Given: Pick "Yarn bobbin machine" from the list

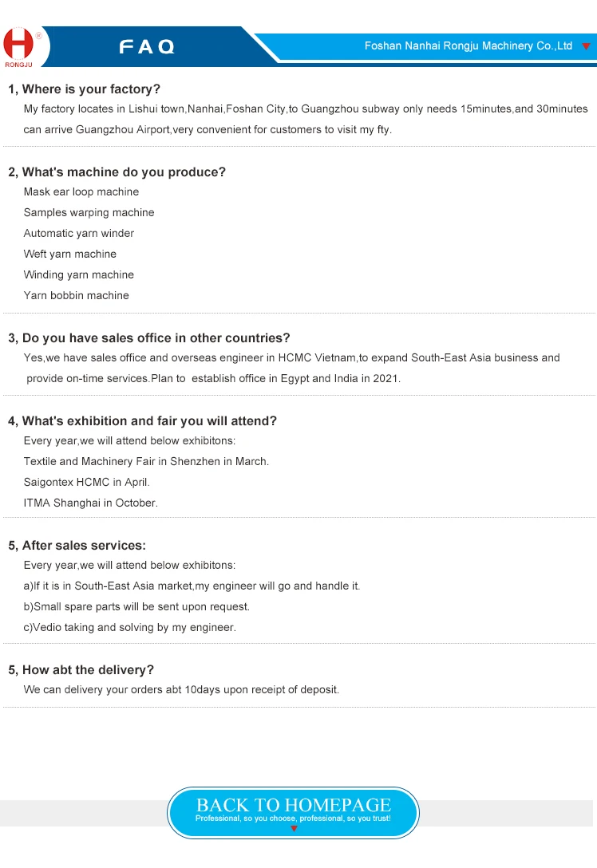Looking at the screenshot, I should coord(77,295).
